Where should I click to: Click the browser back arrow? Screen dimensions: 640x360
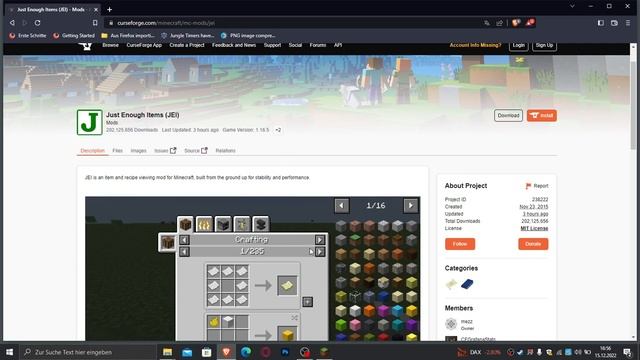click(x=12, y=23)
